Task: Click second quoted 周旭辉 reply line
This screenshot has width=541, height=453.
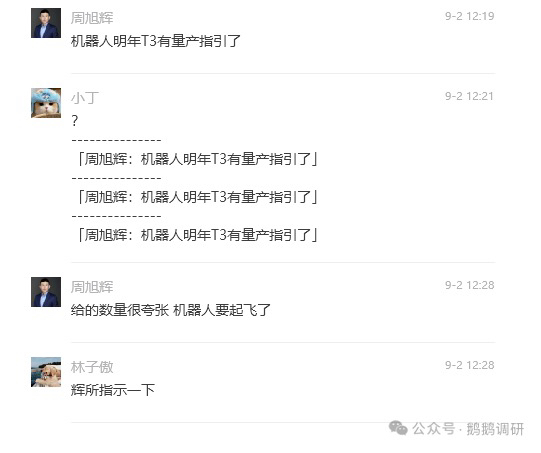Action: click(197, 197)
